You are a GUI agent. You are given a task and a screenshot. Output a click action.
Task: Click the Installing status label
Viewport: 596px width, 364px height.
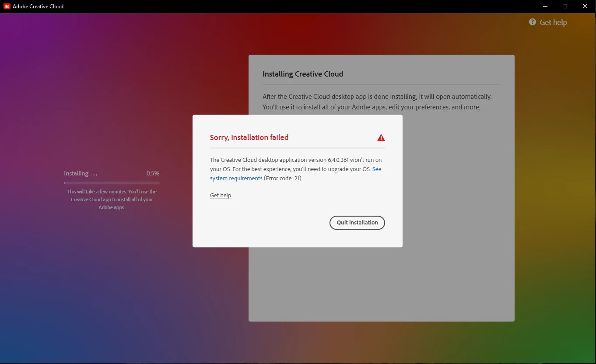[x=76, y=174]
